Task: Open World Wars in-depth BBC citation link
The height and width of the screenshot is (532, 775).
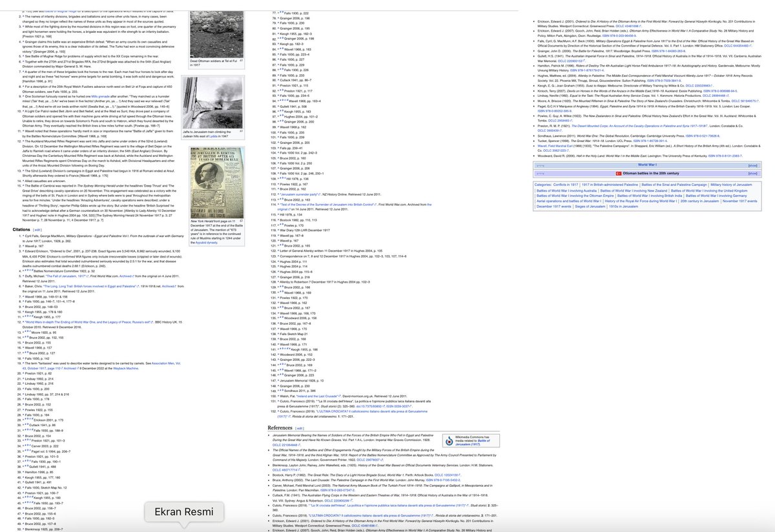Action: 89,322
